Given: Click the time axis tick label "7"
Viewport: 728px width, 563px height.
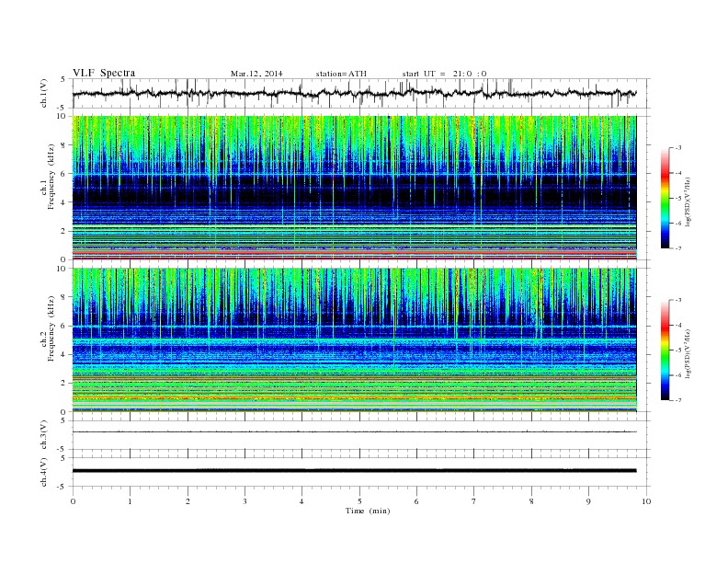Looking at the screenshot, I should point(474,501).
